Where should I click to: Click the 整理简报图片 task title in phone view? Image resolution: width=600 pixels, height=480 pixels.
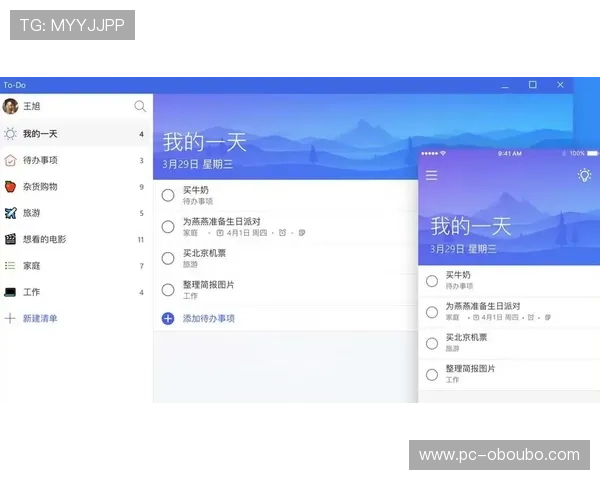pyautogui.click(x=470, y=369)
